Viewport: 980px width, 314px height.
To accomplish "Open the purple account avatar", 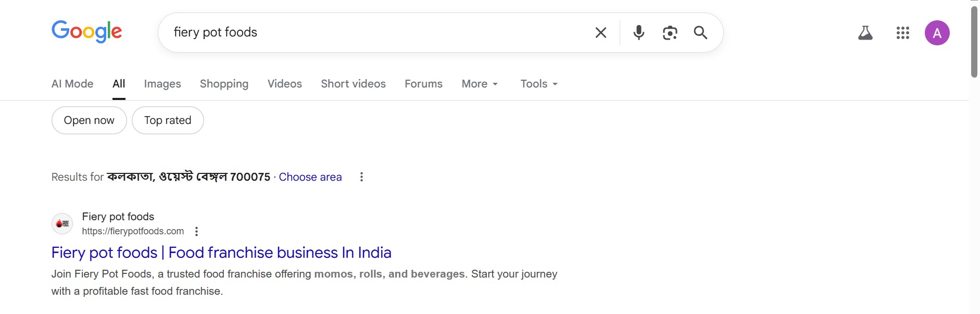I will [937, 33].
